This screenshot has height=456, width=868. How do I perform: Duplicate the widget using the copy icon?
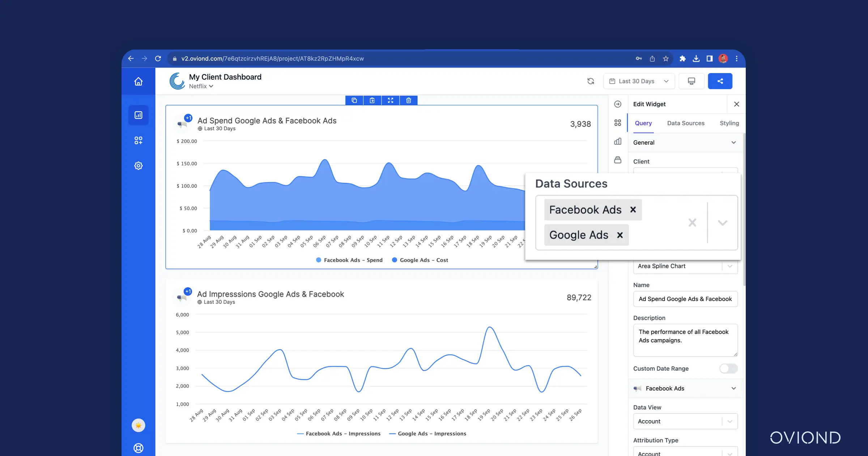(354, 100)
